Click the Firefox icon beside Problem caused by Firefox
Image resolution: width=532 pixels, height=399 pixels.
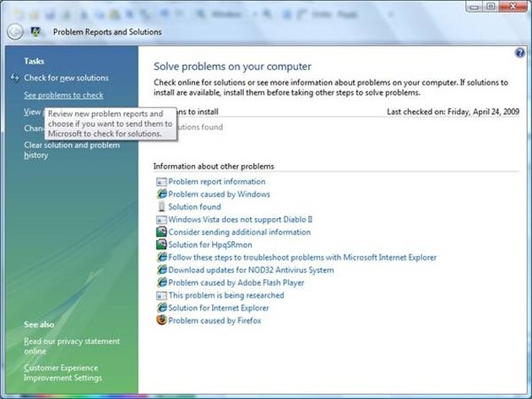coord(161,320)
